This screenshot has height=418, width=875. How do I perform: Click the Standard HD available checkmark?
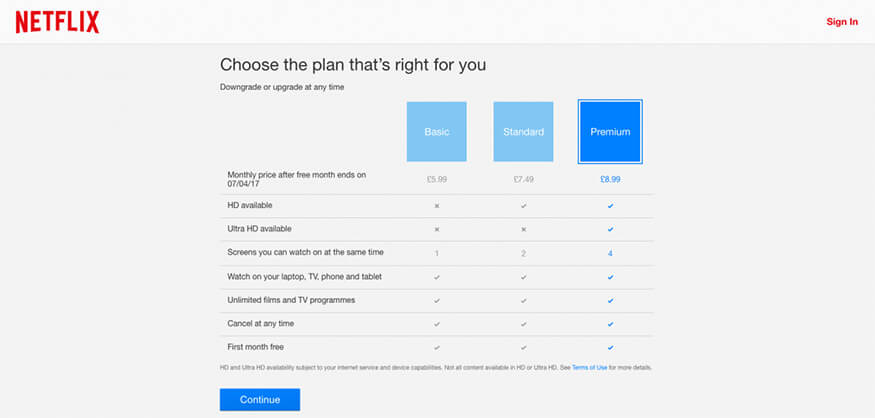(x=523, y=206)
